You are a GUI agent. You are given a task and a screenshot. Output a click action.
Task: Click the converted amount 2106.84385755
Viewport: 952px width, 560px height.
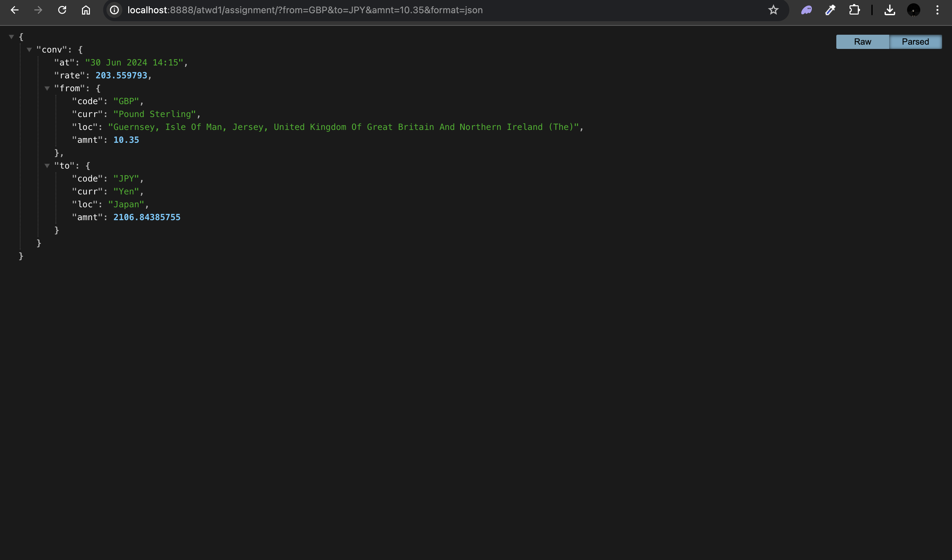pyautogui.click(x=147, y=217)
